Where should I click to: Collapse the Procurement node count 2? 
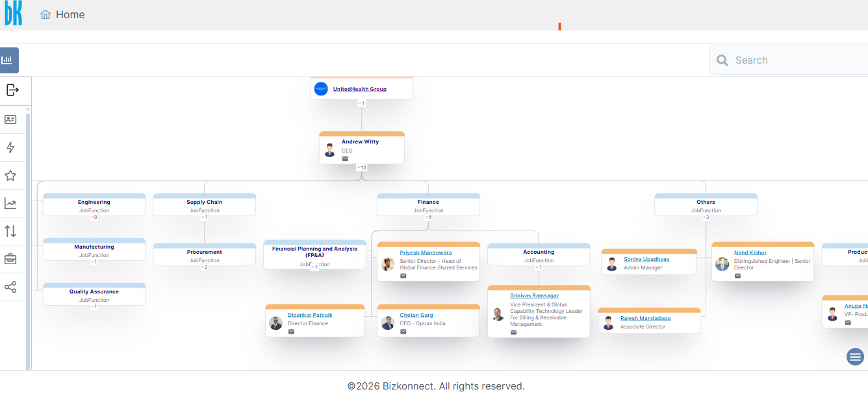click(205, 267)
